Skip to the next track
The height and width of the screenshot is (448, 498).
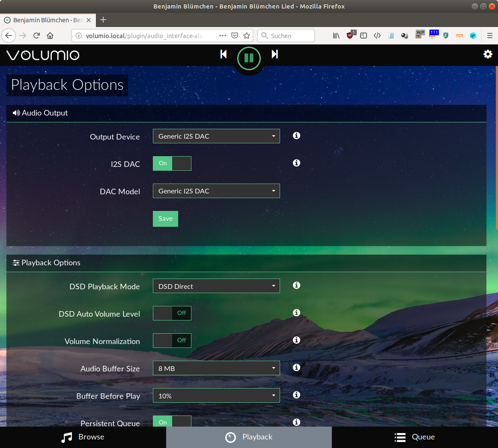[275, 54]
